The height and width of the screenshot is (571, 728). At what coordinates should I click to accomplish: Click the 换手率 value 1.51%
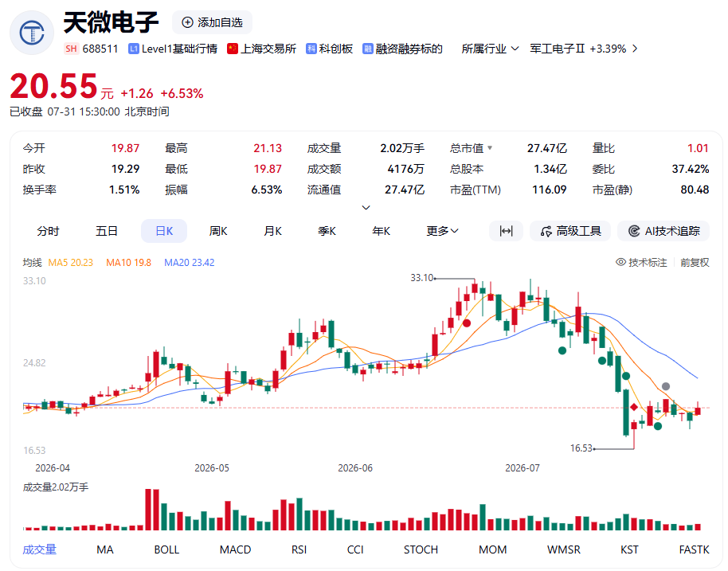[x=124, y=190]
